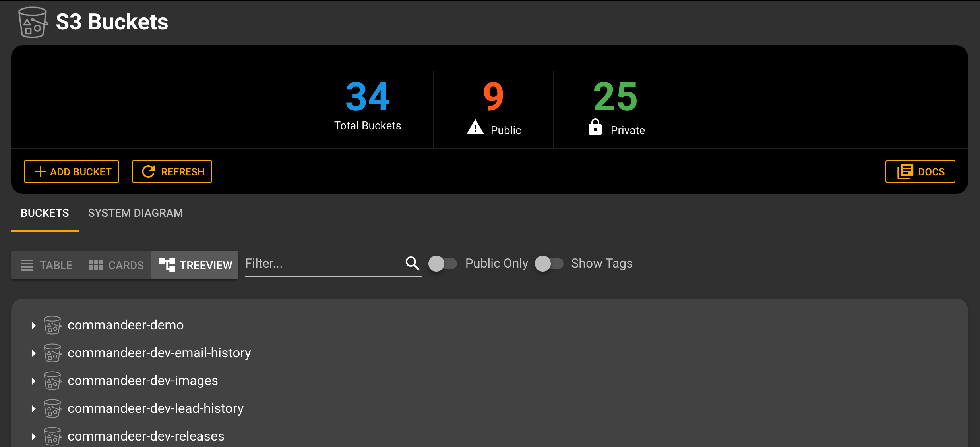The image size is (980, 447).
Task: Select the Treeview layout
Action: pyautogui.click(x=195, y=265)
